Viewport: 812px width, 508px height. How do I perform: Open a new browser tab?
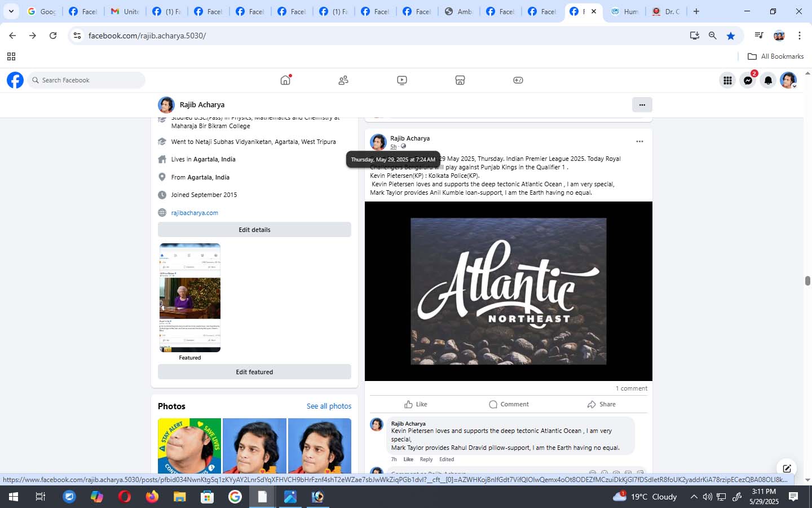[696, 11]
